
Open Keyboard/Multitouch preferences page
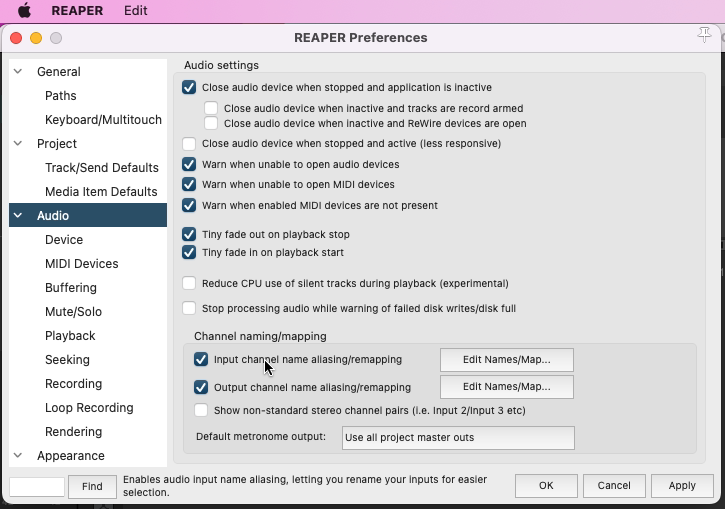tap(104, 120)
